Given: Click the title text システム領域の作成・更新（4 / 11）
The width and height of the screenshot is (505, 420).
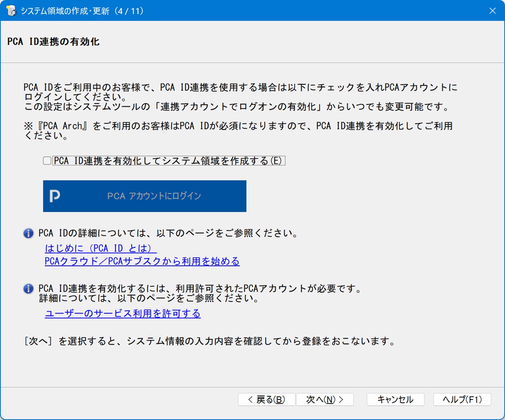Looking at the screenshot, I should click(82, 11).
